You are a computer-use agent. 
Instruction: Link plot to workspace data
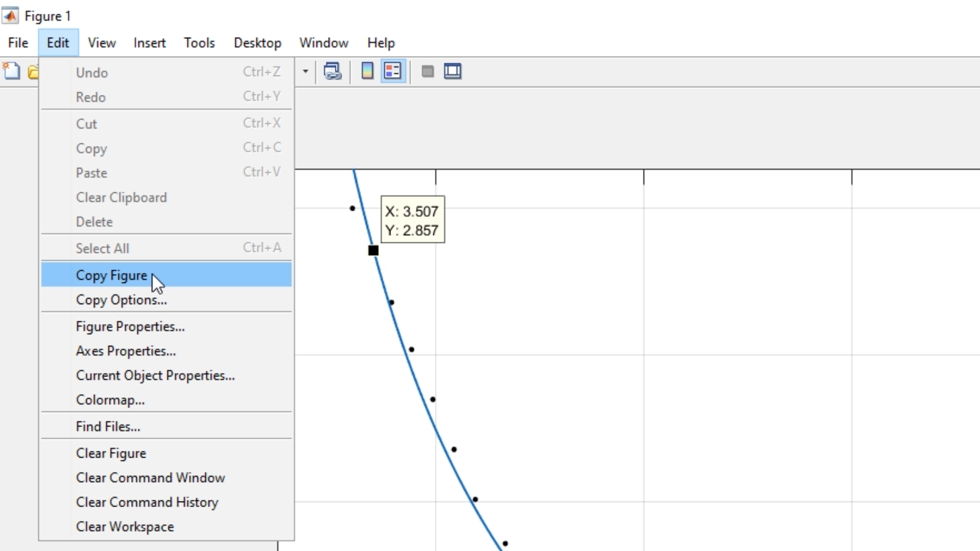click(x=332, y=71)
